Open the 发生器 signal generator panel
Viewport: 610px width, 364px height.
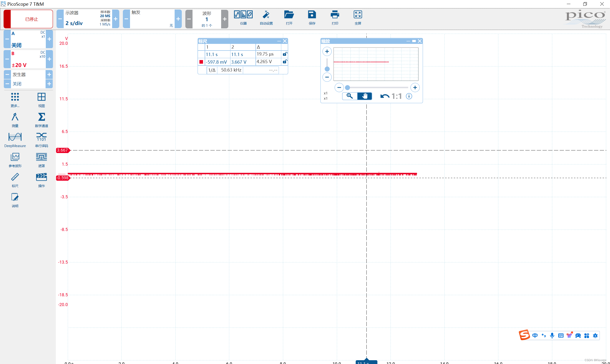[28, 74]
